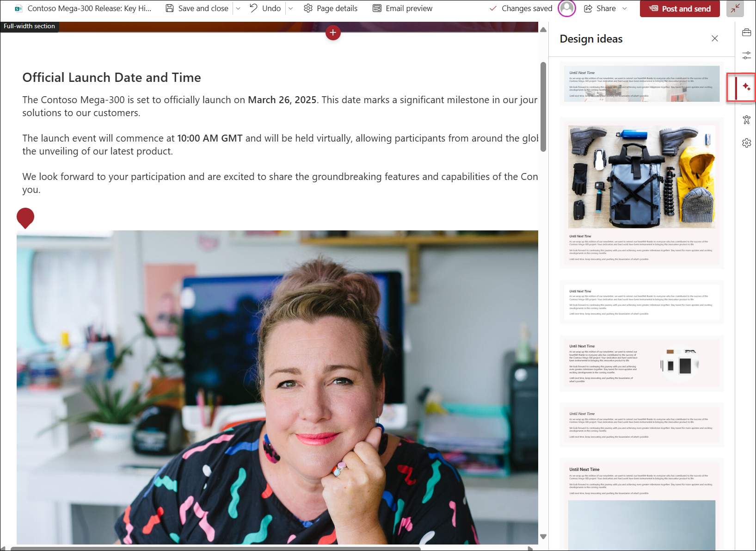Open the web parts toolbox icon

(747, 32)
